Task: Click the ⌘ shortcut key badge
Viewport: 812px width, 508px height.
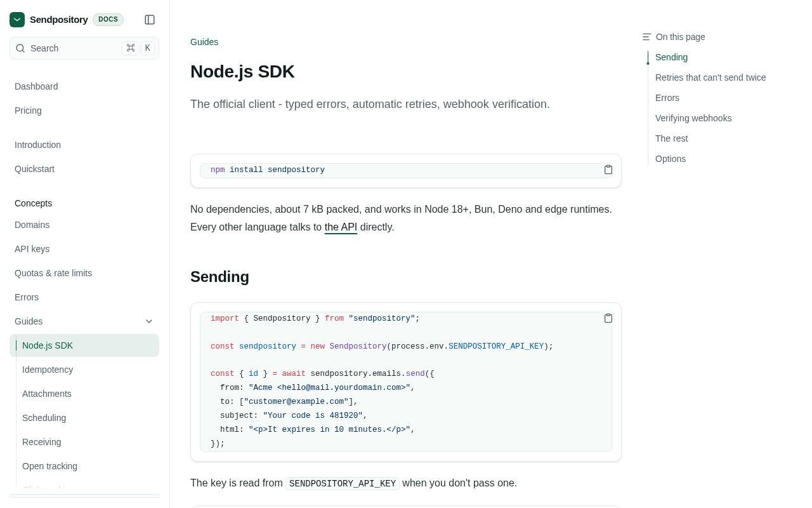Action: 131,48
